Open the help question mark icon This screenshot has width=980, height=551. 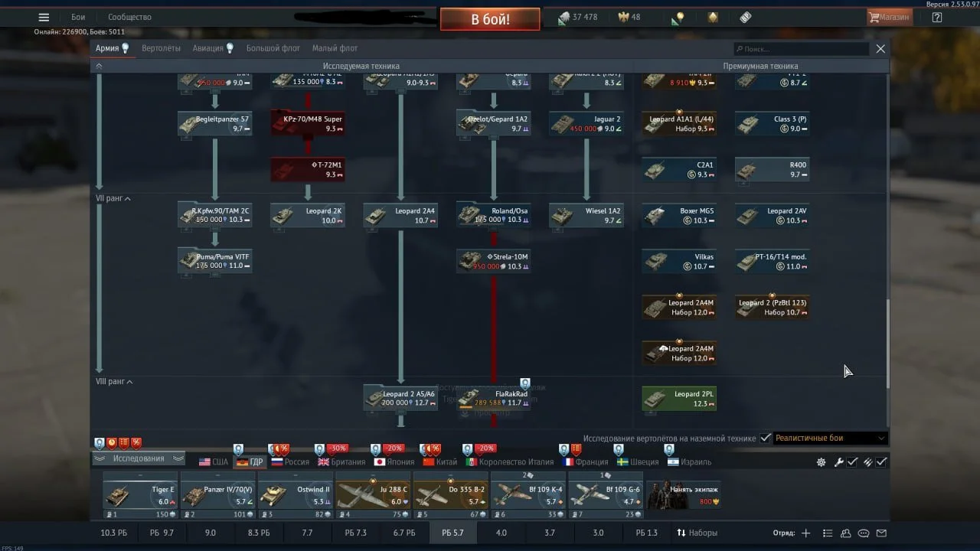(x=936, y=18)
